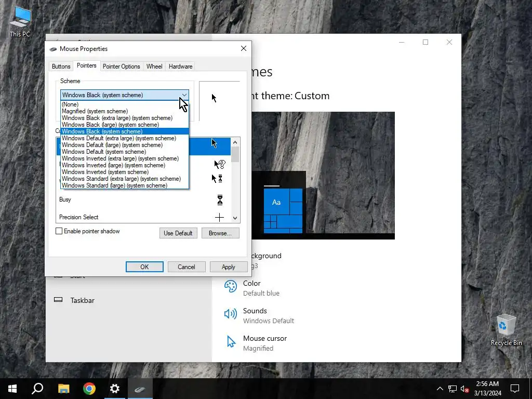Open File Explorer from the taskbar
This screenshot has height=399, width=532.
[x=63, y=389]
